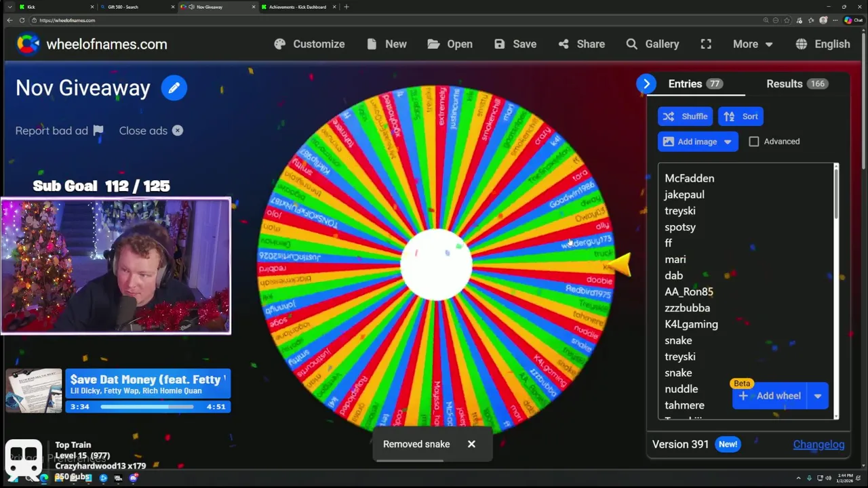Click the streamer webcam overlay
Screen dimensions: 868x488
pyautogui.click(x=115, y=266)
